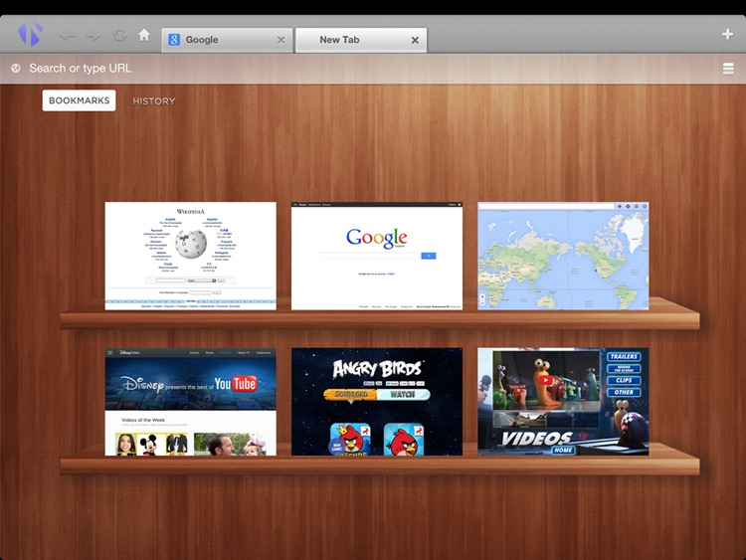Open the hamburger menu icon

tap(728, 69)
